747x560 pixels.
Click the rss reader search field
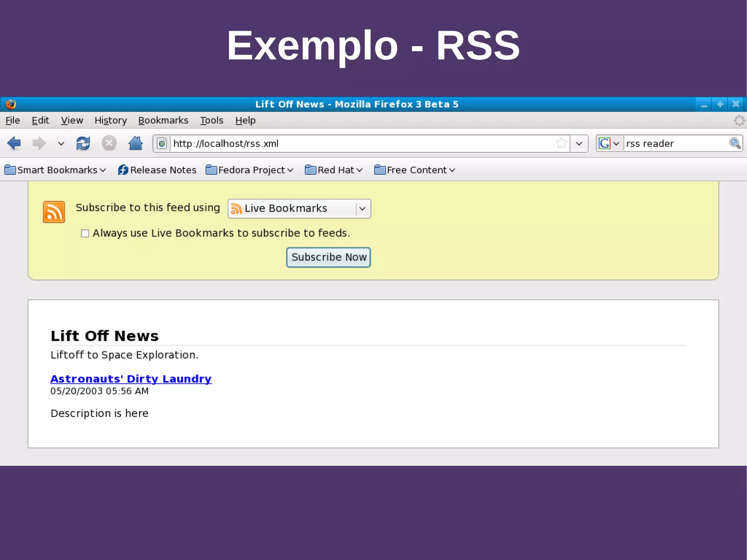point(676,143)
